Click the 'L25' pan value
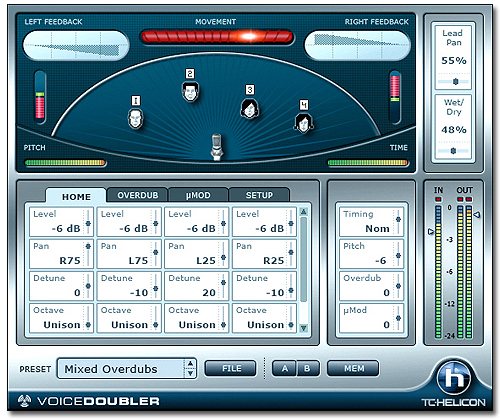This screenshot has width=500, height=420. 206,260
